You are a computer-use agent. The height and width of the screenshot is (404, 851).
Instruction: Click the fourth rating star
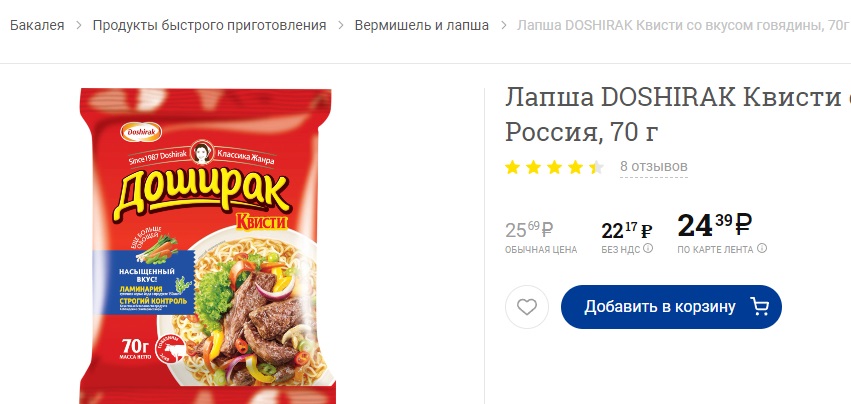click(575, 167)
